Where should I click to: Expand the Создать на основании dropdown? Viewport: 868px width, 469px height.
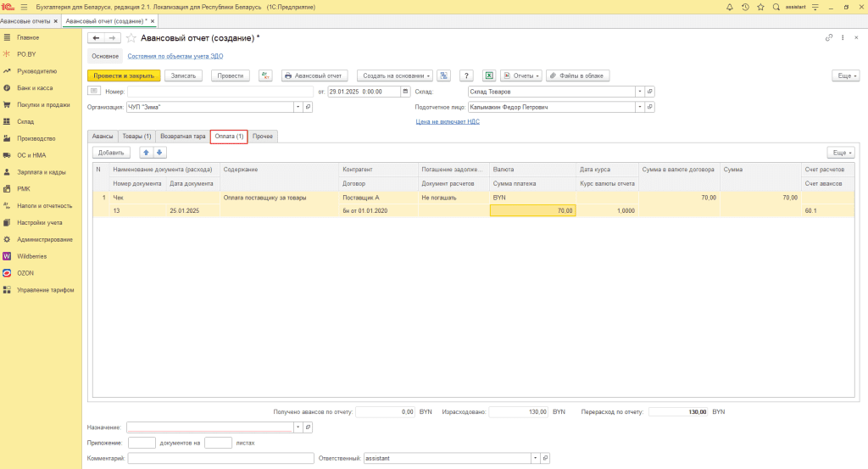coord(395,75)
